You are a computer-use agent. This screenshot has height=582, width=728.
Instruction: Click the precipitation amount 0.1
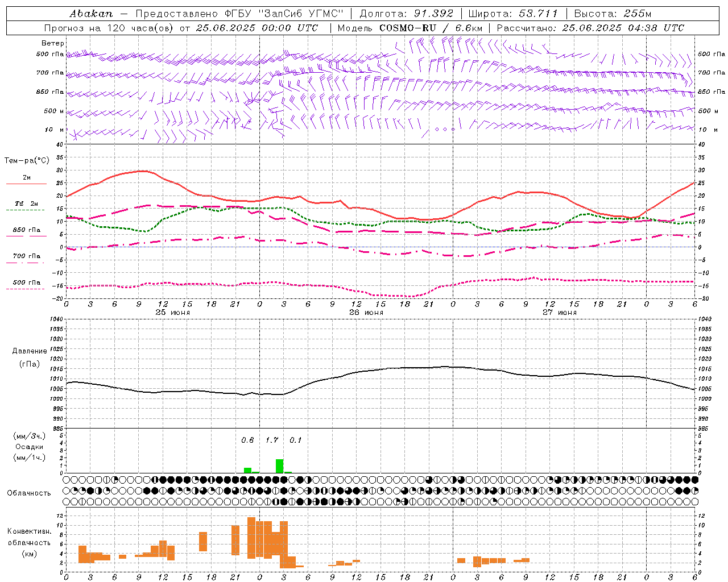click(x=296, y=440)
